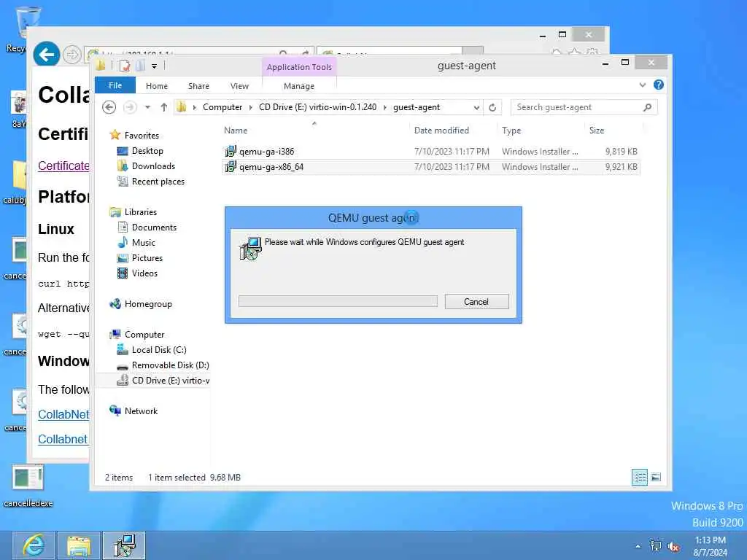The image size is (747, 560).
Task: Open Removable Disk (D:)
Action: pyautogui.click(x=170, y=365)
